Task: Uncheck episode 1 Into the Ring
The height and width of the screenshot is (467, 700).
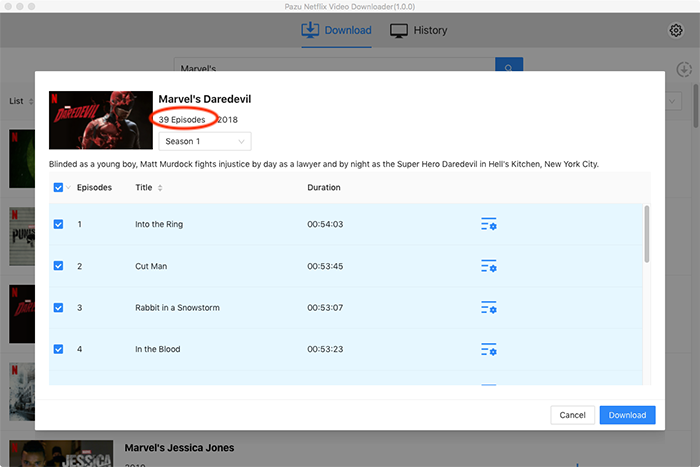Action: 58,224
